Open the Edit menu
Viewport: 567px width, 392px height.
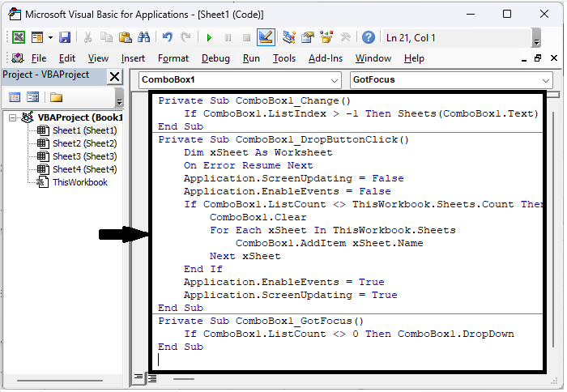coord(67,58)
